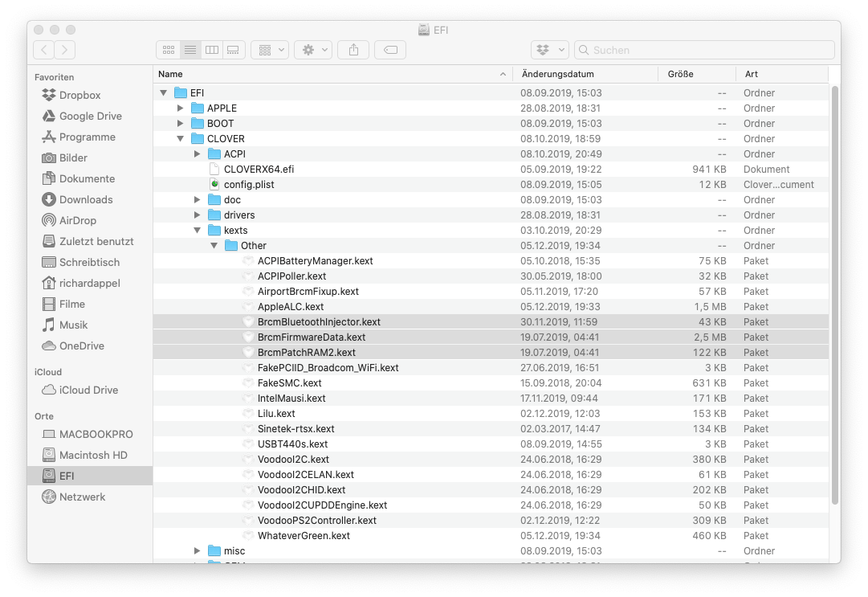Collapse the CLOVER folder
Screen dimensions: 868x597
point(180,139)
